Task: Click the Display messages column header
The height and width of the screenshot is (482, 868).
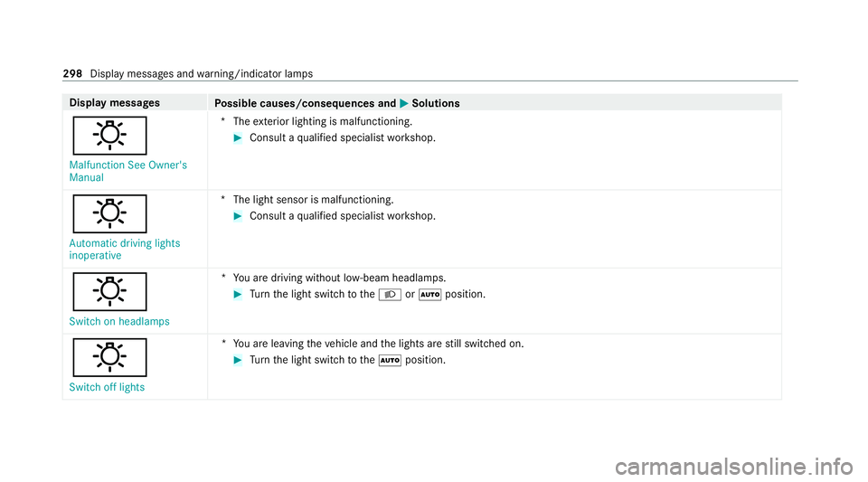Action: (x=115, y=103)
